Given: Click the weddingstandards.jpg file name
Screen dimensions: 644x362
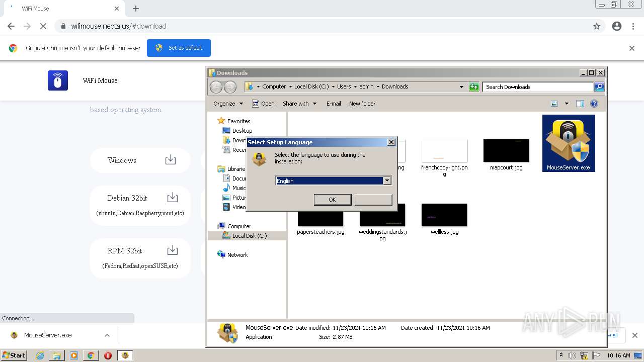Looking at the screenshot, I should pyautogui.click(x=383, y=235).
